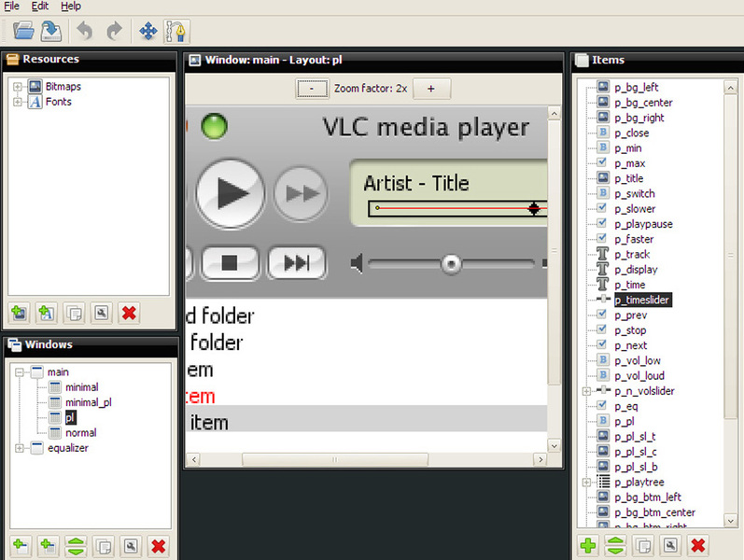This screenshot has height=560, width=744.
Task: Click the preview horizontal scrollbar thumb
Action: pyautogui.click(x=335, y=459)
